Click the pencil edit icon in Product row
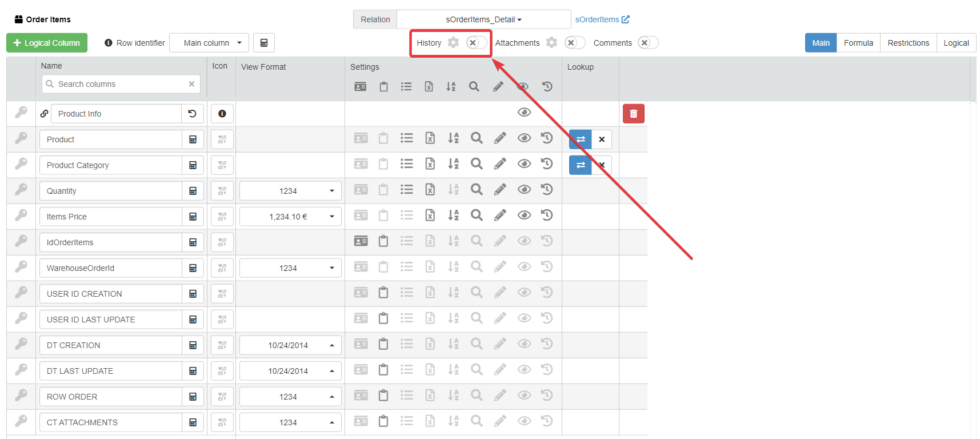 tap(500, 138)
